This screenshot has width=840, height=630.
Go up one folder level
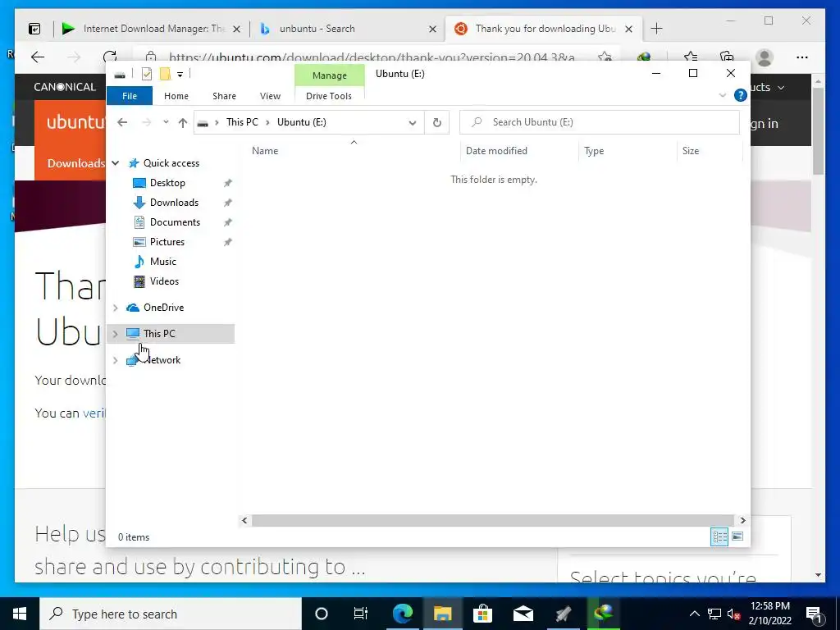tap(183, 123)
